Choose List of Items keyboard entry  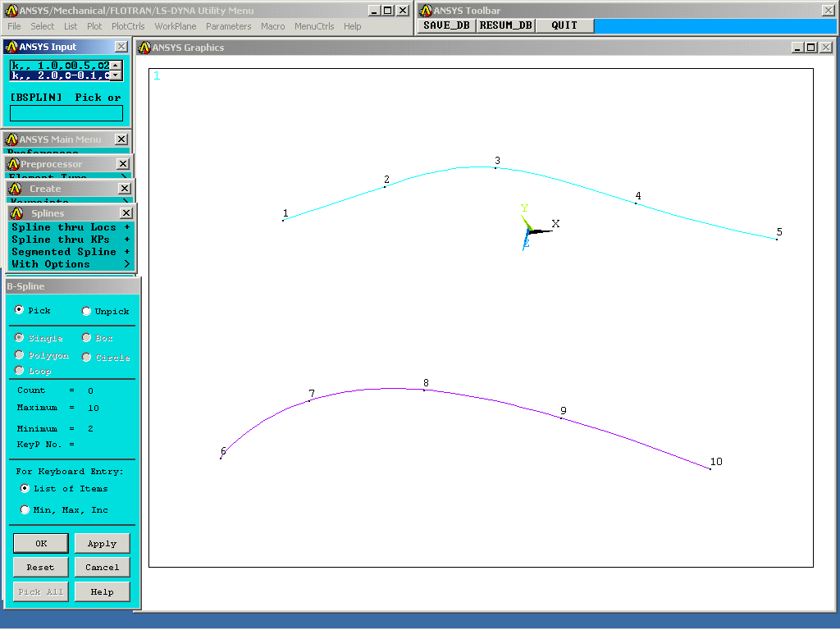tap(25, 488)
